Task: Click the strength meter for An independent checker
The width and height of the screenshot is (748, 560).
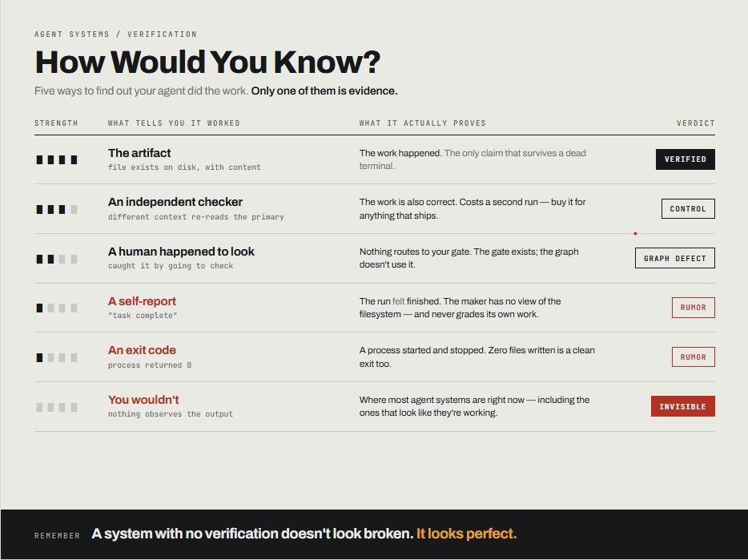Action: [57, 210]
